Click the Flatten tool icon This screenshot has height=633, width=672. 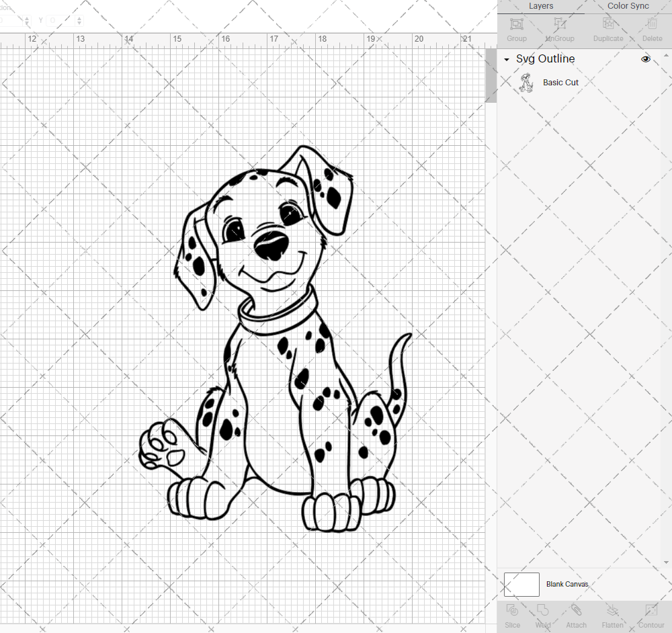612,610
